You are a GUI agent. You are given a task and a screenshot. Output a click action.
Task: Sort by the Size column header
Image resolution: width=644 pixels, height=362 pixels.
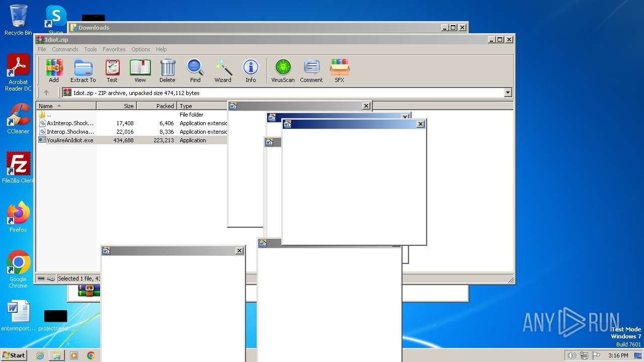click(x=116, y=106)
